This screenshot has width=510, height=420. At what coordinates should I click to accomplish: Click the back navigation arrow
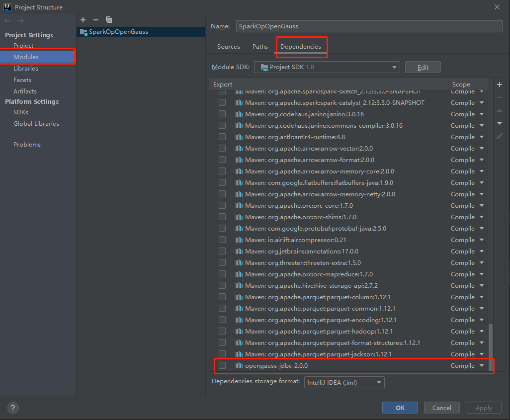point(7,21)
